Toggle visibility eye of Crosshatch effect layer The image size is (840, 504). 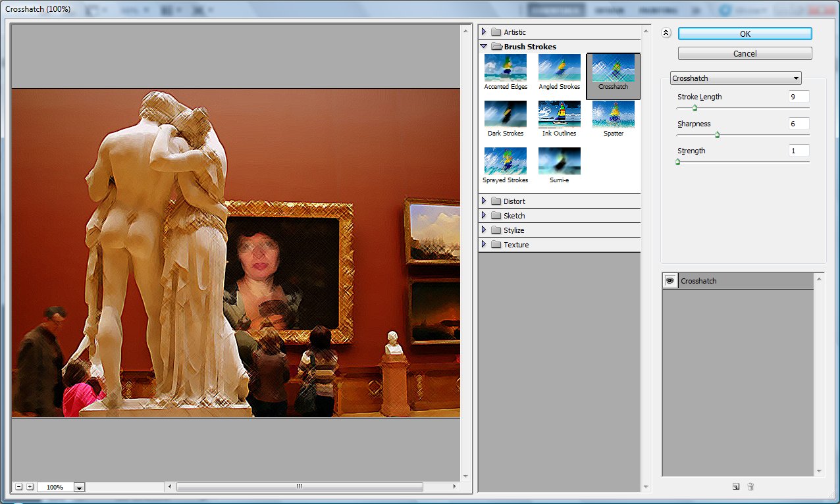(670, 281)
